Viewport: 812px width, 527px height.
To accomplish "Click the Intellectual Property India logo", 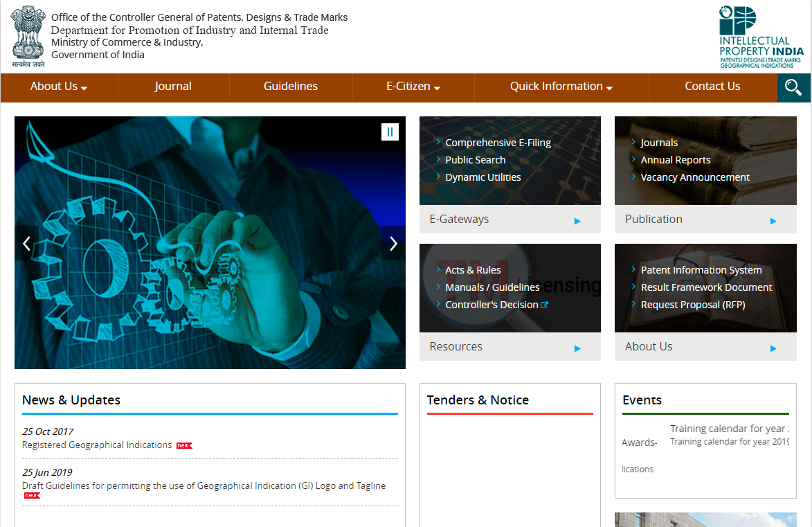I will tap(759, 36).
